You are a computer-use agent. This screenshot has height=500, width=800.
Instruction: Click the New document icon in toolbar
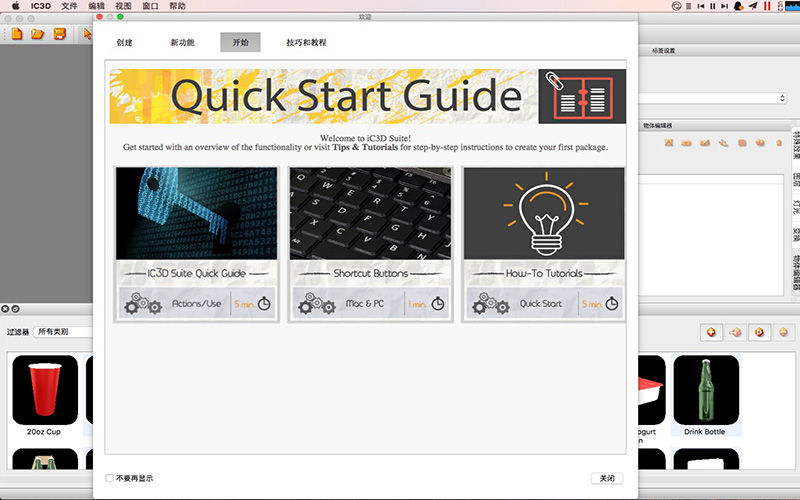pos(17,34)
